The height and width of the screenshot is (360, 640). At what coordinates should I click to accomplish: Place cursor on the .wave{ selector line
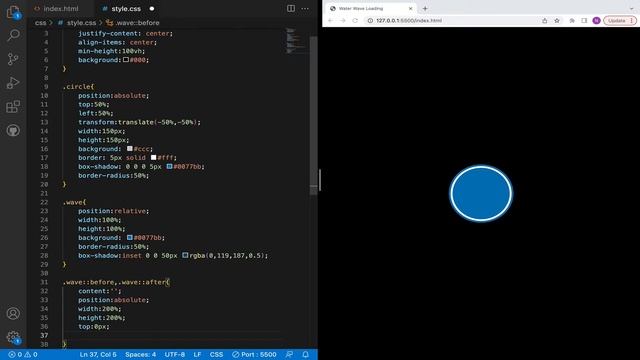coord(74,202)
